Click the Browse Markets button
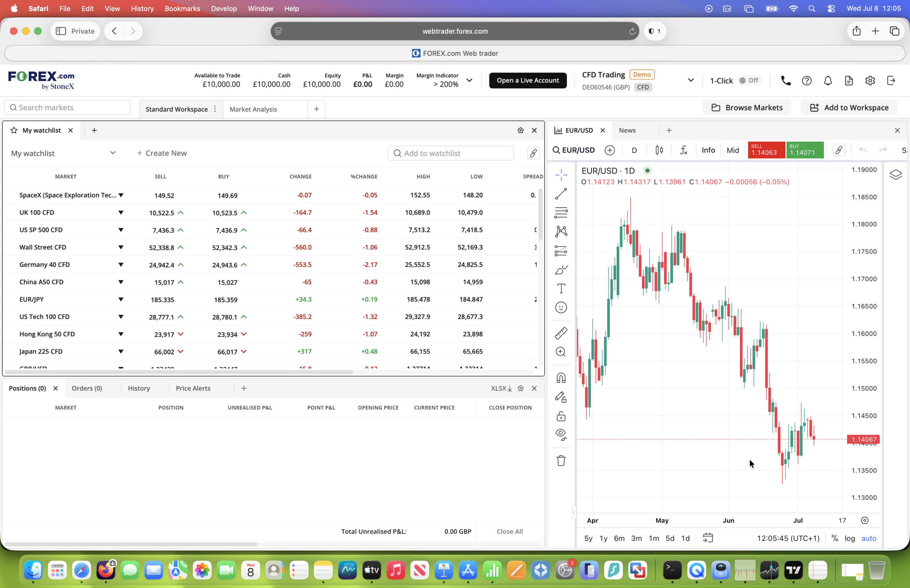The height and width of the screenshot is (588, 910). pos(746,108)
